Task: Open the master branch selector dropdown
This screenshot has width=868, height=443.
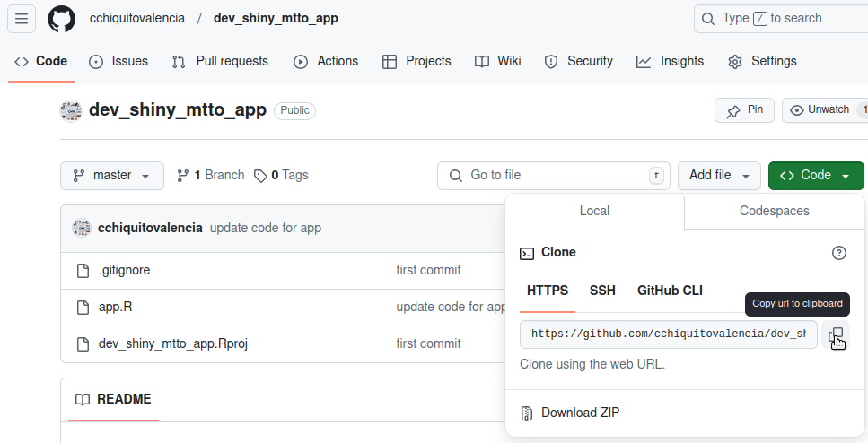Action: click(x=112, y=176)
